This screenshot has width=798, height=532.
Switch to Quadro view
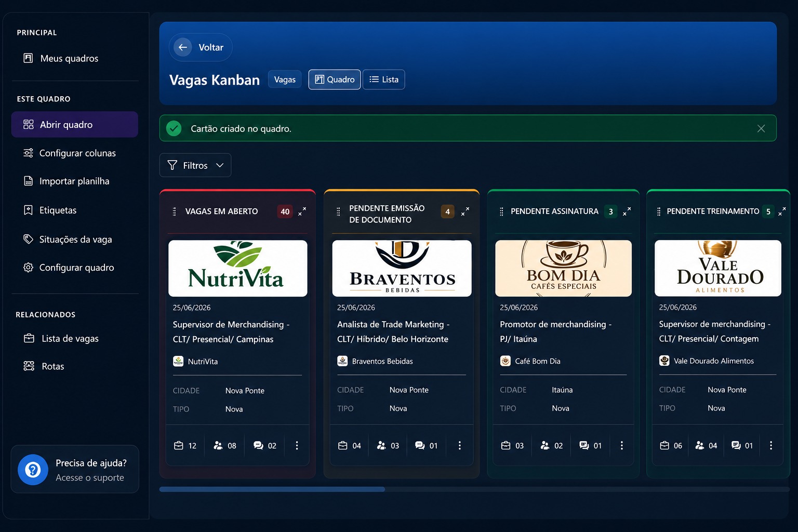pyautogui.click(x=335, y=79)
